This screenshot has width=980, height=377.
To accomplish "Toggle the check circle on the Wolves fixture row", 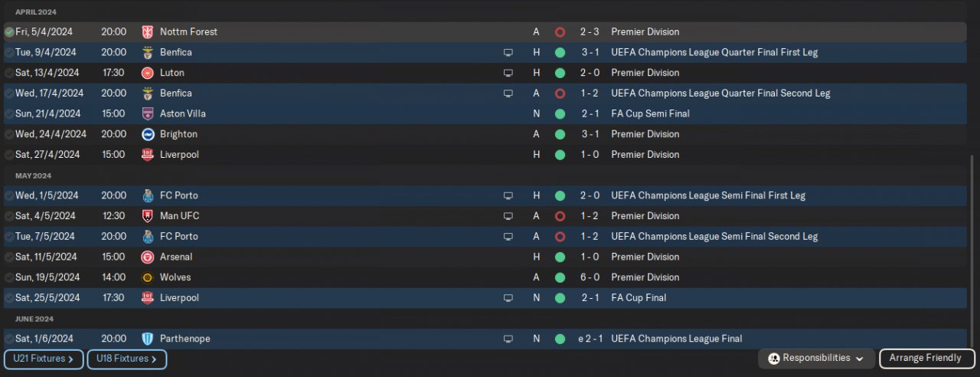I will [x=9, y=277].
